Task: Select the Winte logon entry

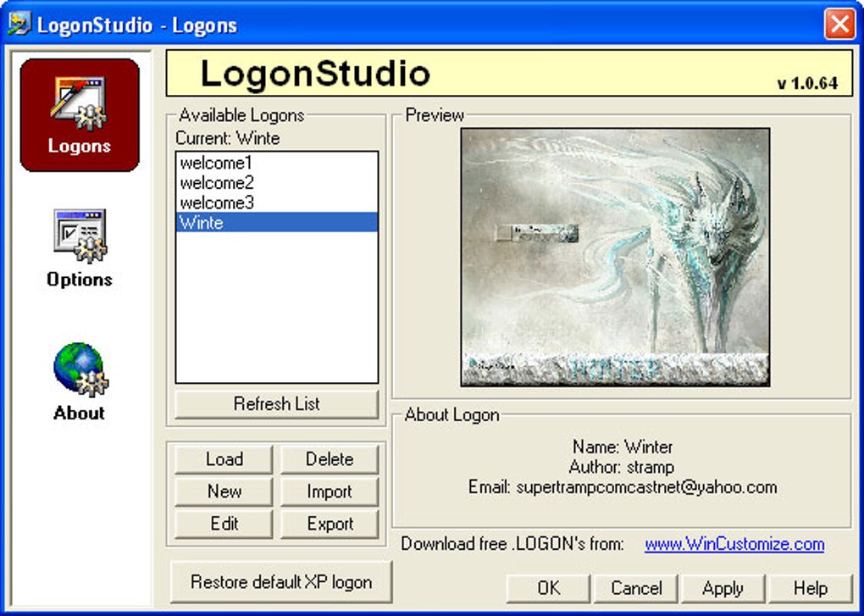Action: [x=277, y=222]
